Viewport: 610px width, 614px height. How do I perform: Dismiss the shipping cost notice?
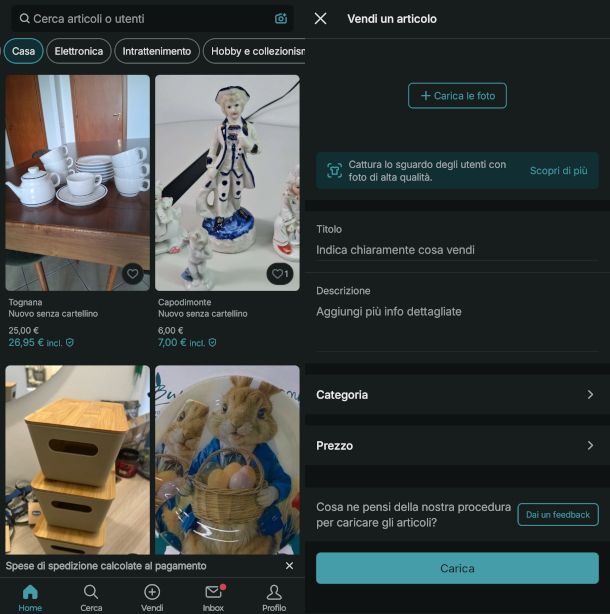point(289,566)
